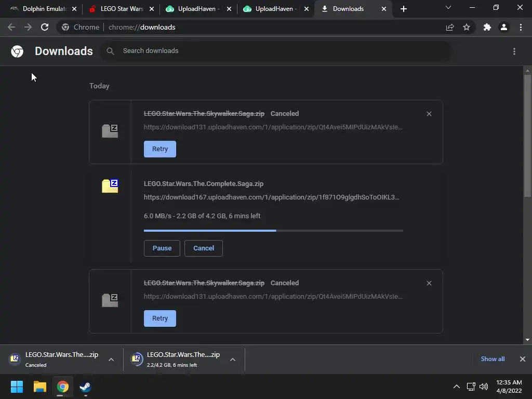
Task: Reload the downloads page
Action: tap(45, 27)
